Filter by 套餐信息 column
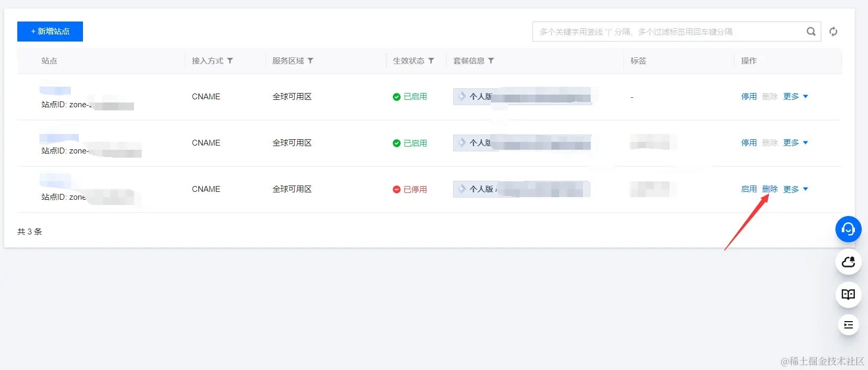The height and width of the screenshot is (370, 868). (x=491, y=61)
